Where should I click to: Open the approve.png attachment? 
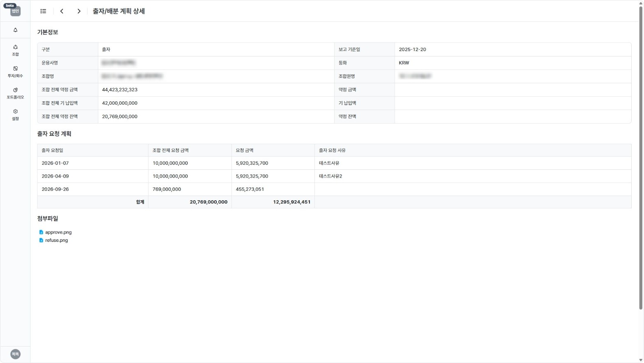coord(58,232)
